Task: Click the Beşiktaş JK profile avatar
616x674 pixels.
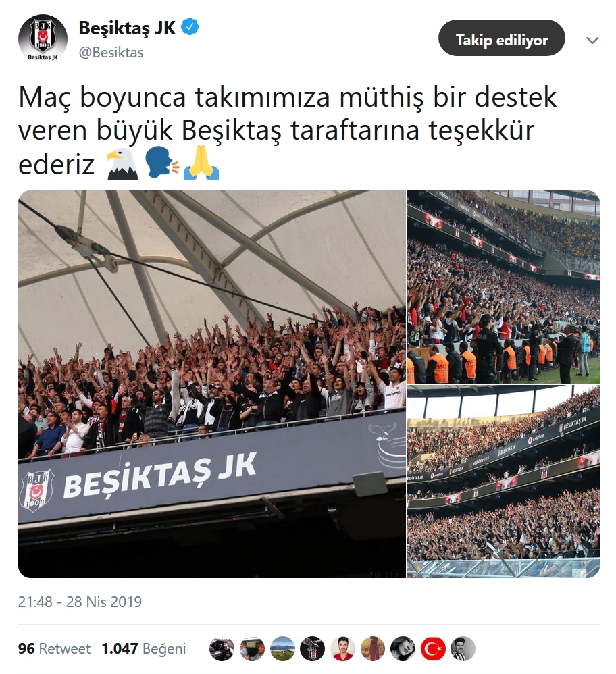Action: (43, 39)
